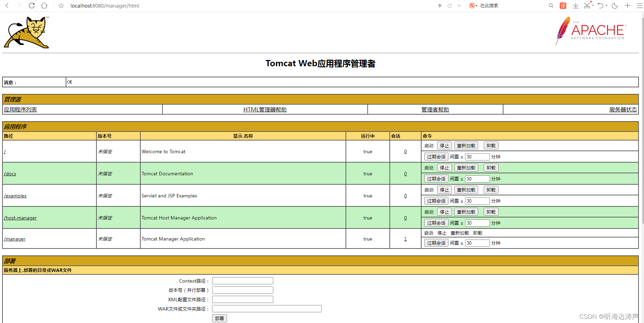Screen dimensions: 644x323
Task: Open the 应用程序列表 link
Action: tap(20, 109)
